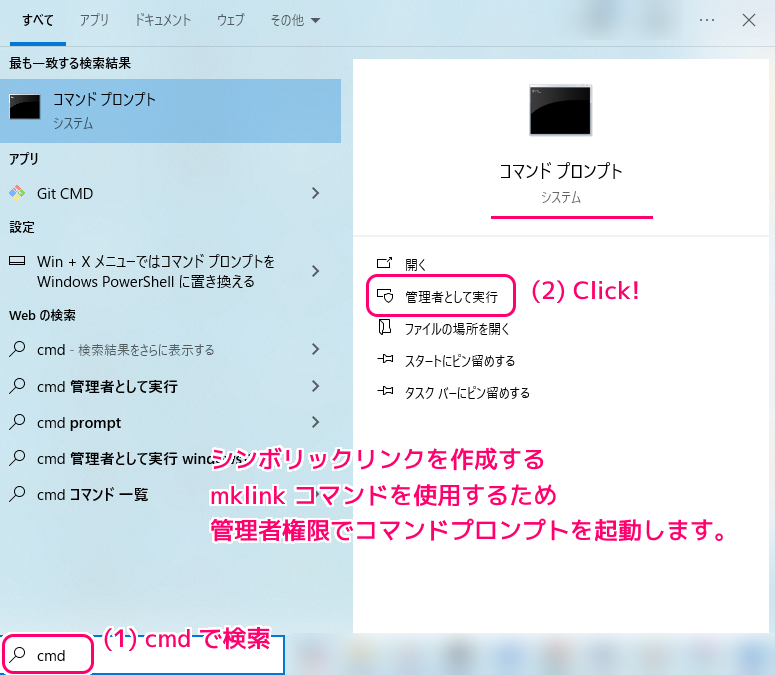Expand the その他 dropdown
The width and height of the screenshot is (775, 675).
pos(295,20)
